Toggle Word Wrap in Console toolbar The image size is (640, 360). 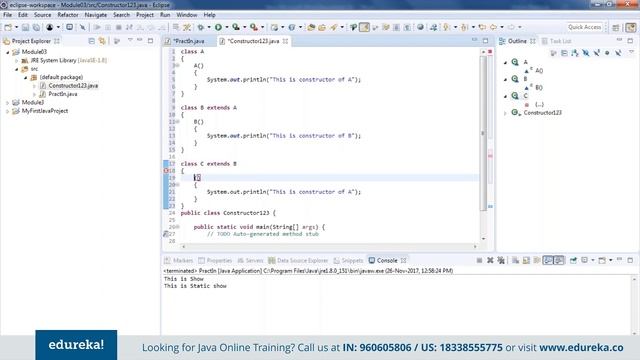537,260
